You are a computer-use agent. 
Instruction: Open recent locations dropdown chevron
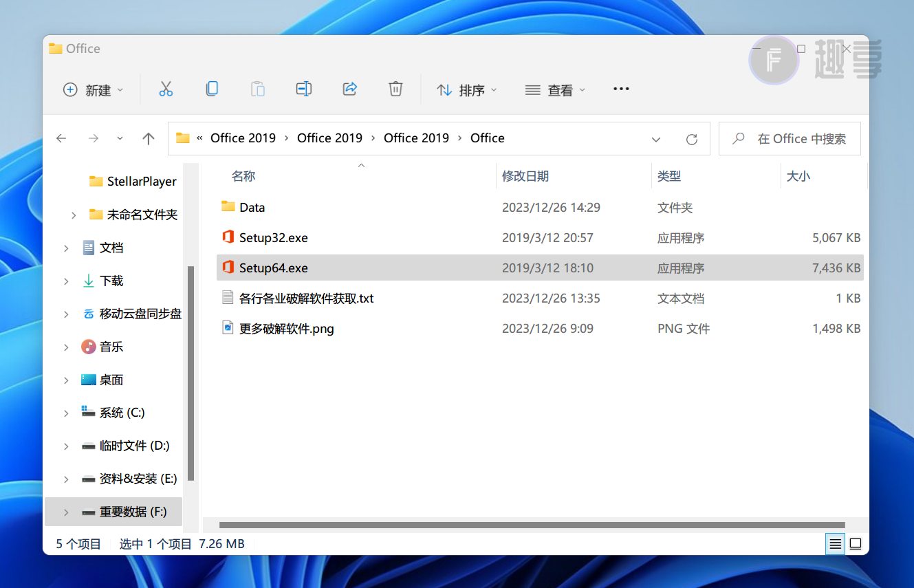pos(120,138)
